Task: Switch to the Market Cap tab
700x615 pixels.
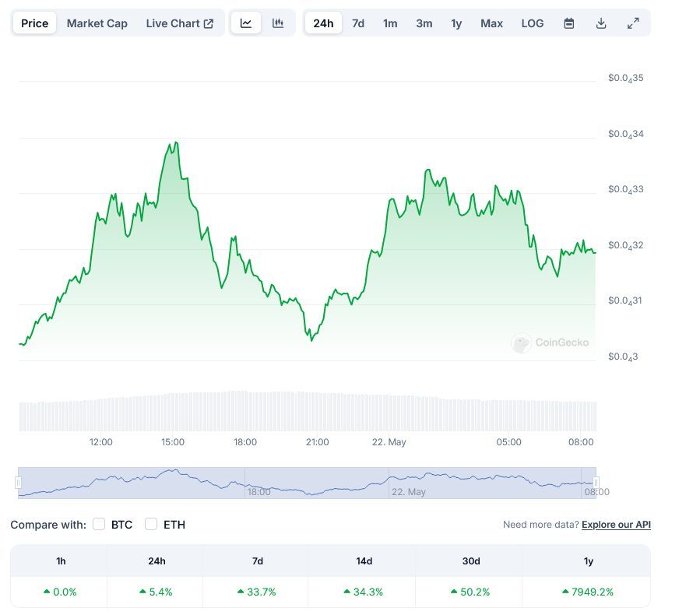Action: 97,23
